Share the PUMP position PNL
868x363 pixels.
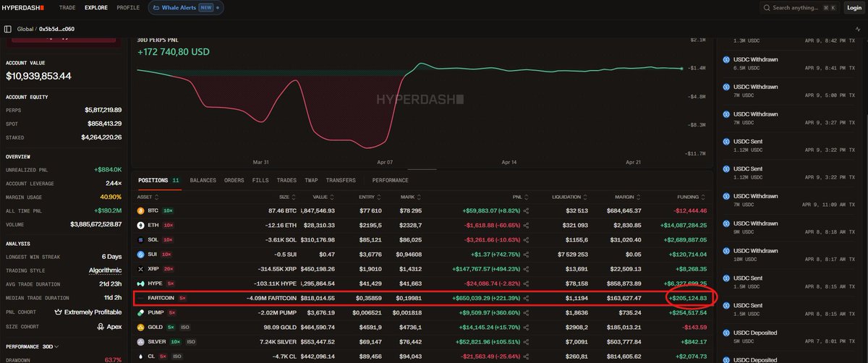[526, 313]
